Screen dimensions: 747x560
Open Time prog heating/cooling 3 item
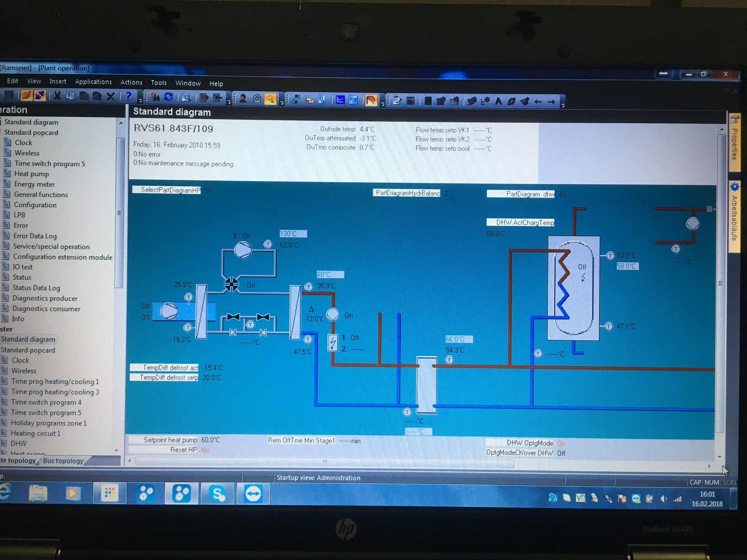coord(55,392)
